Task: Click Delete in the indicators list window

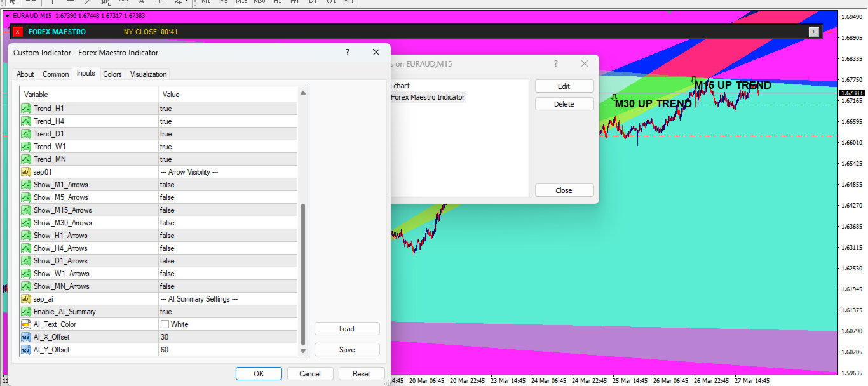Action: pyautogui.click(x=564, y=104)
